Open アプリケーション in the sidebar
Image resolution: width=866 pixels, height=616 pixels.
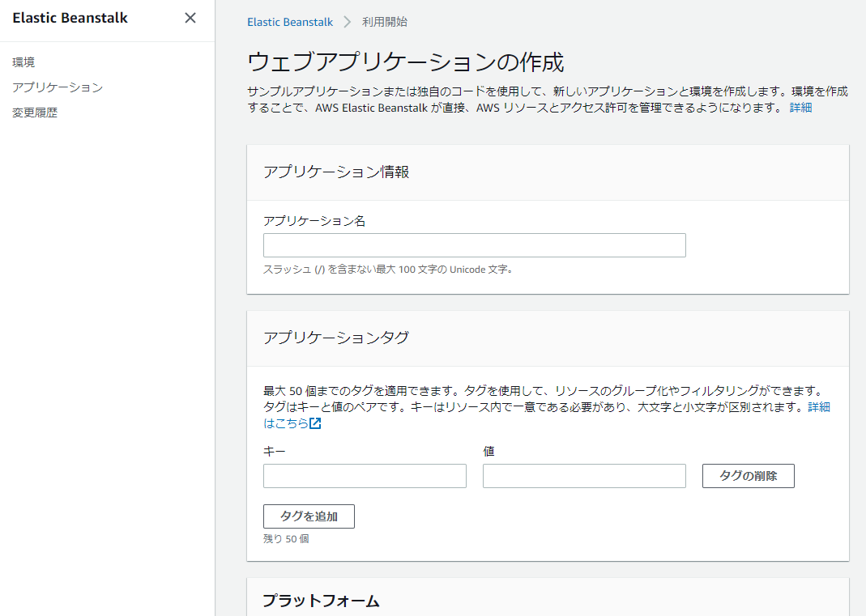click(58, 87)
